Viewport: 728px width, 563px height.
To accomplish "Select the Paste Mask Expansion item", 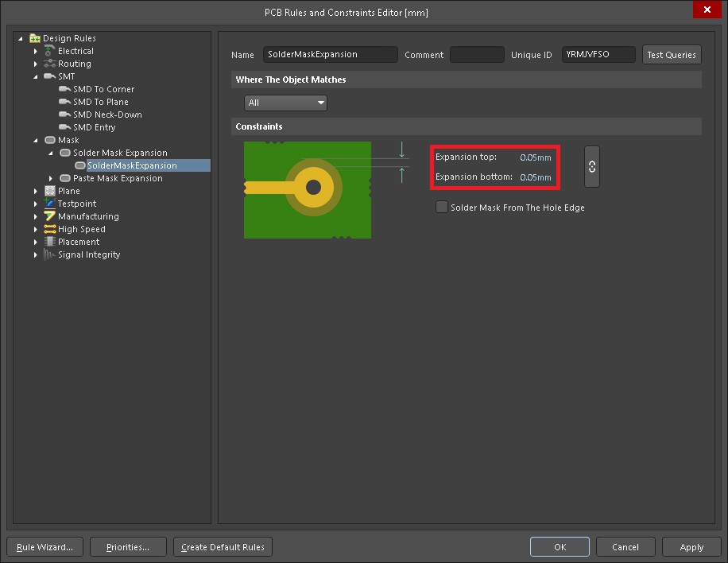I will point(118,178).
